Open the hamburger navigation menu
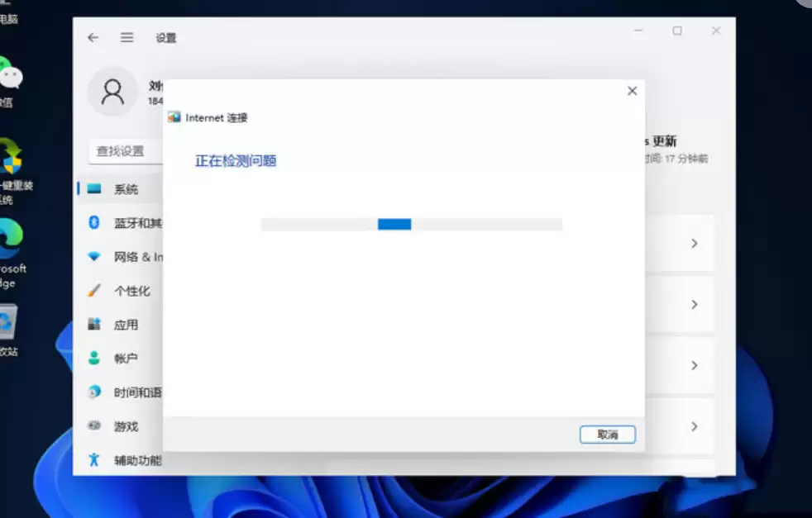Viewport: 812px width, 518px height. click(127, 37)
